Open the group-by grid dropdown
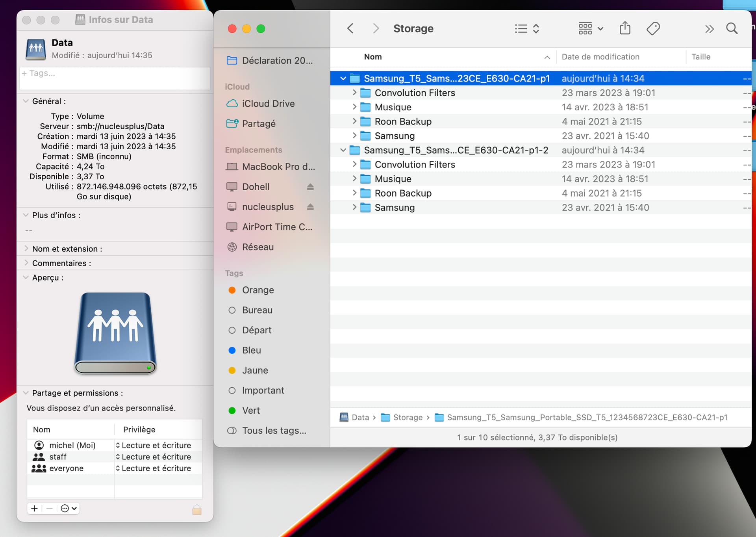 click(590, 28)
